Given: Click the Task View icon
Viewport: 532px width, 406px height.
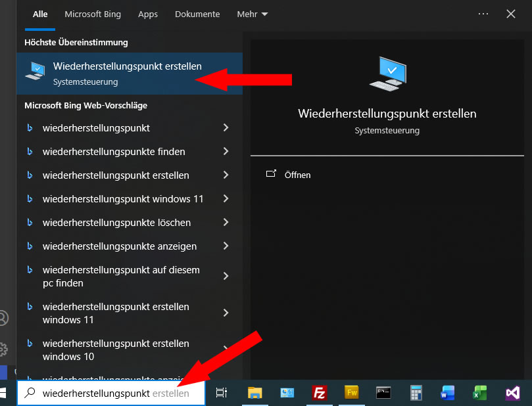Looking at the screenshot, I should point(222,393).
